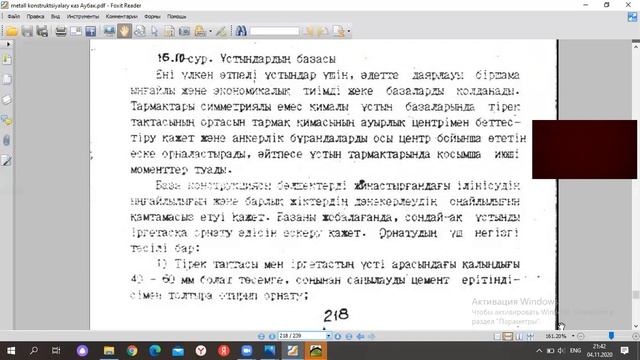The image size is (640, 360).
Task: Open the Pages panel icon in sidebar
Action: [7, 80]
